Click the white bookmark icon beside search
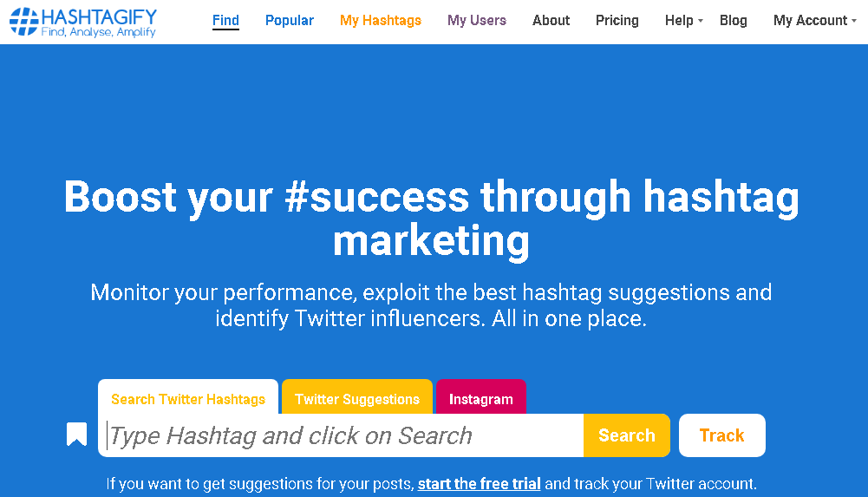 click(77, 435)
